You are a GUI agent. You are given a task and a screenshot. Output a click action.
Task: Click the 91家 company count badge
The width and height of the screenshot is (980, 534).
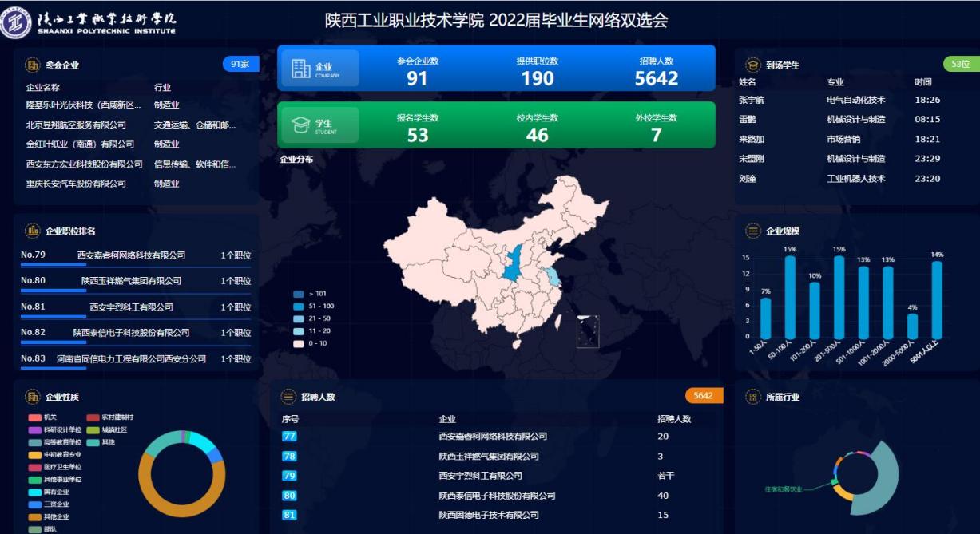pos(240,64)
